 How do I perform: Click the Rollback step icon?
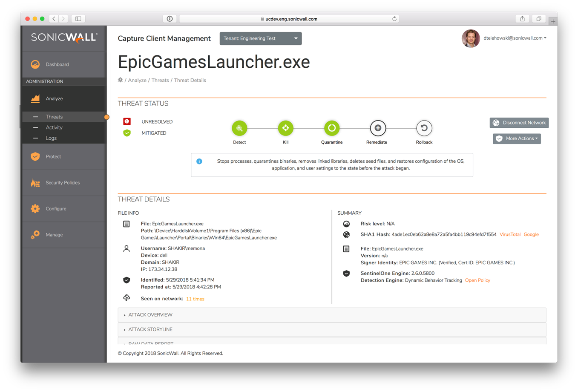[424, 128]
